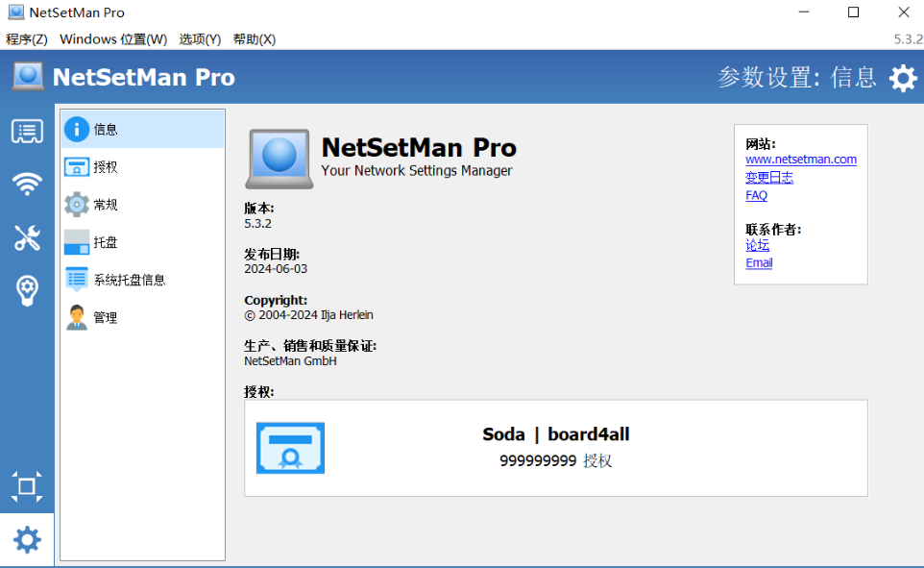The width and height of the screenshot is (924, 568).
Task: Maximize the NetSetMan Pro window
Action: click(853, 12)
